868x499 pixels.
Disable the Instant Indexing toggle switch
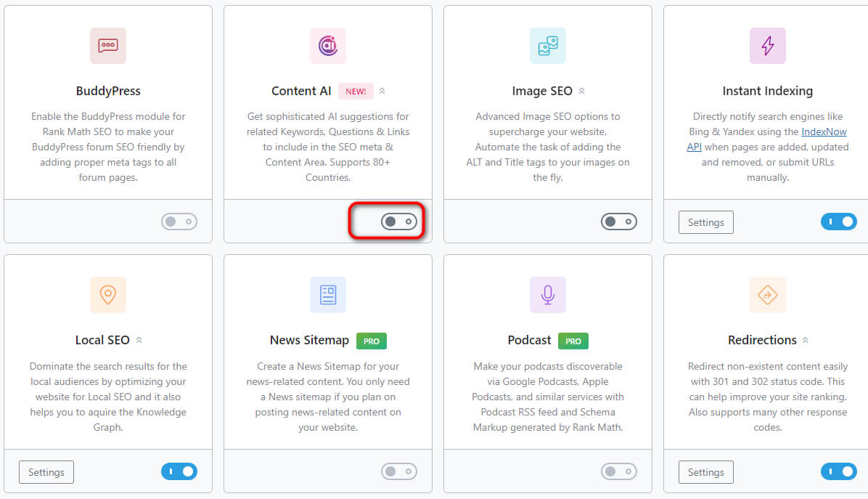839,222
